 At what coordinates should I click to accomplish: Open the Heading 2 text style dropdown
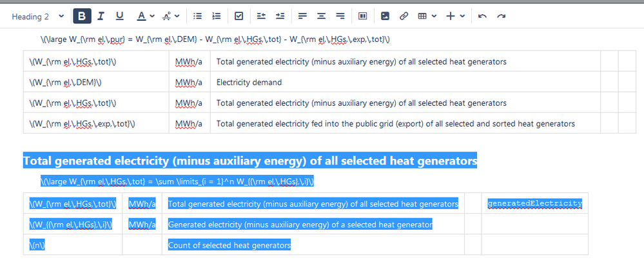point(38,16)
